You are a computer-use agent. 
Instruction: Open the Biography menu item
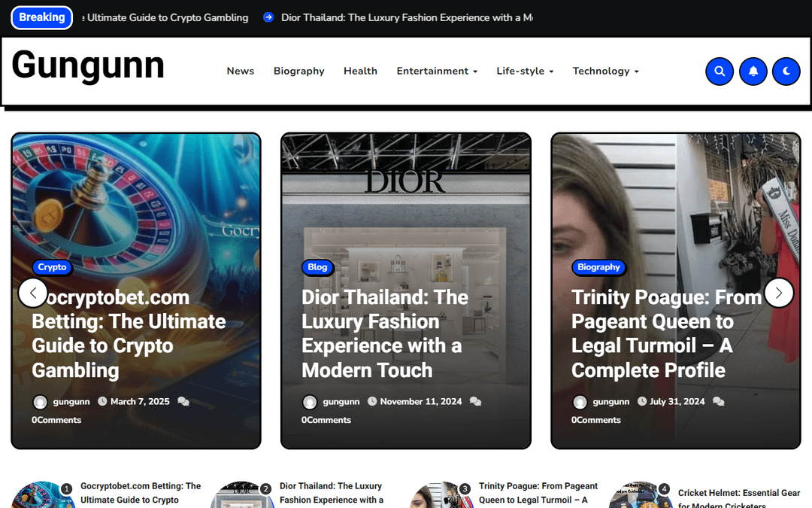coord(298,71)
